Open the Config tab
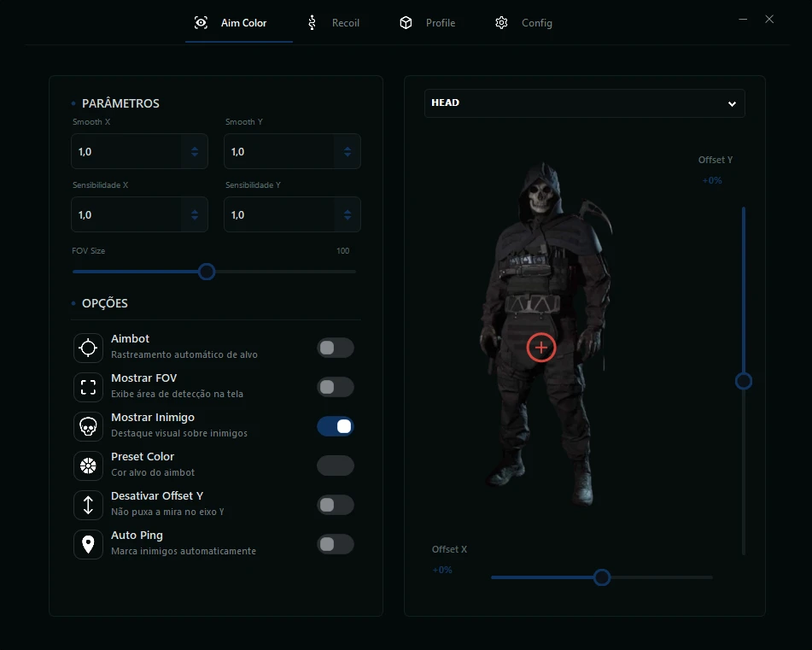The image size is (812, 650). pyautogui.click(x=524, y=23)
